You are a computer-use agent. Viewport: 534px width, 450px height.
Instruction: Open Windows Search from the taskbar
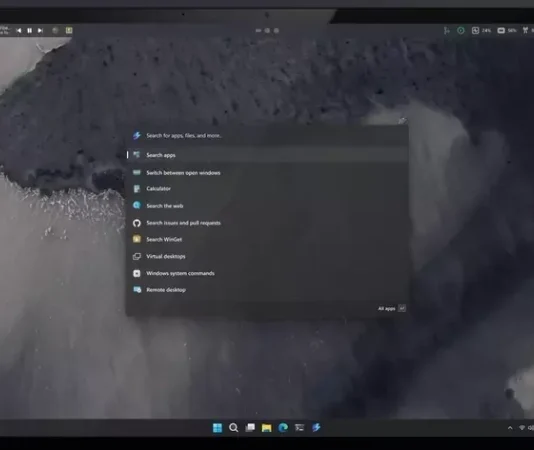(x=234, y=428)
